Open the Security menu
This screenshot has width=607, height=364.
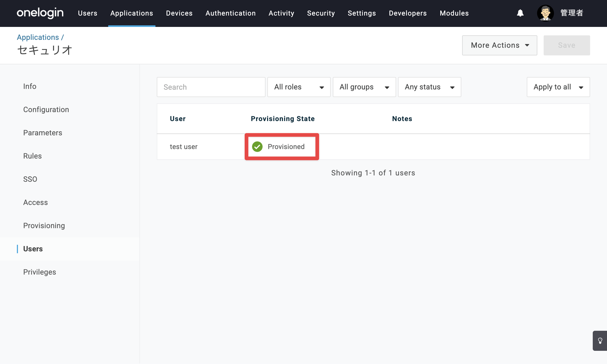click(321, 13)
